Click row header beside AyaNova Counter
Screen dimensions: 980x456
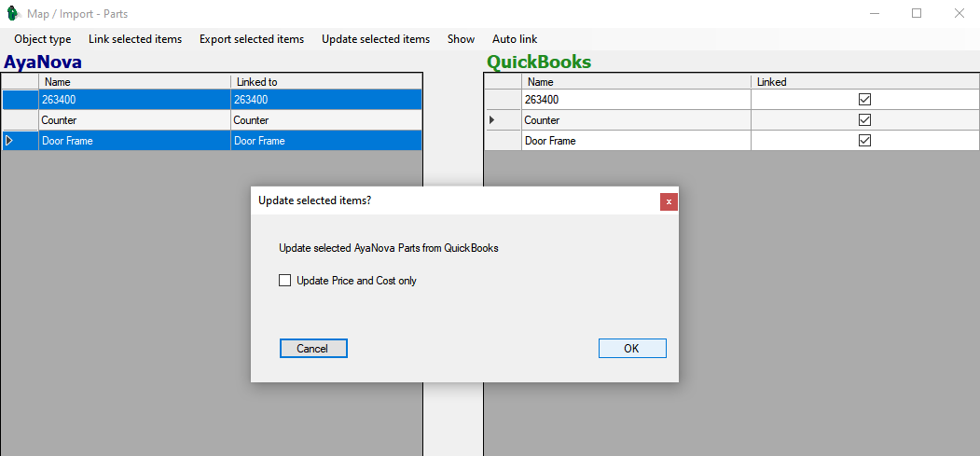pos(20,120)
